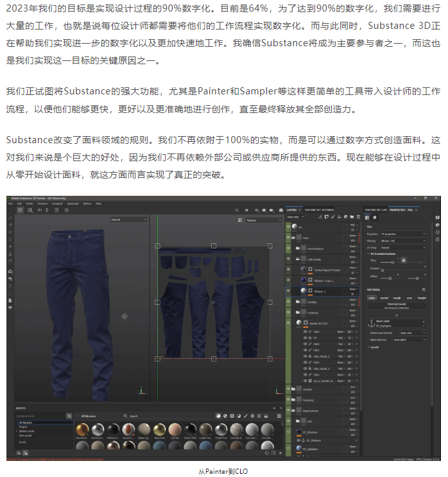
Task: Click the perspective grid view icon in top toolbar
Action: point(20,210)
